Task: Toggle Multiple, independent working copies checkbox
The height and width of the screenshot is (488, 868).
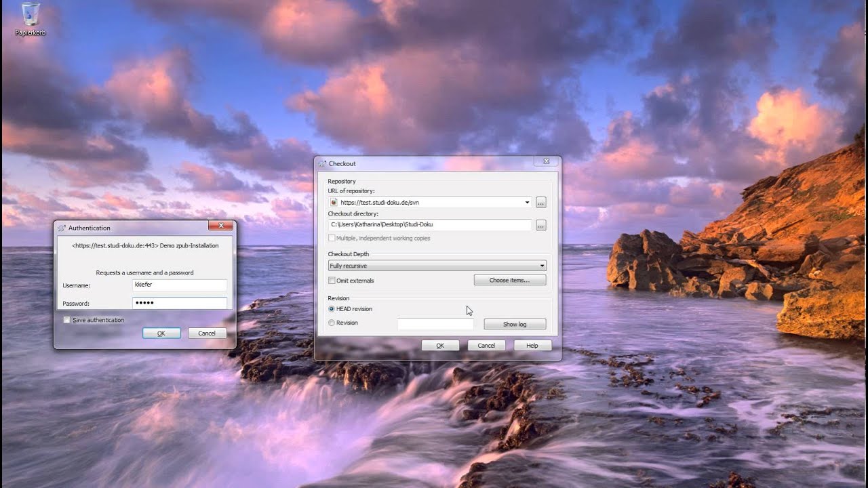Action: tap(332, 239)
